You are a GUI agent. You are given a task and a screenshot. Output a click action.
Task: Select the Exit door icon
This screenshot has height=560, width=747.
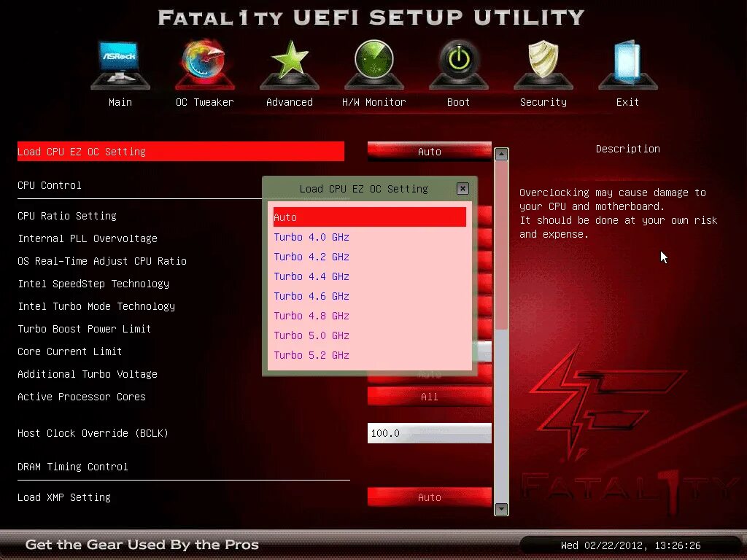click(628, 64)
